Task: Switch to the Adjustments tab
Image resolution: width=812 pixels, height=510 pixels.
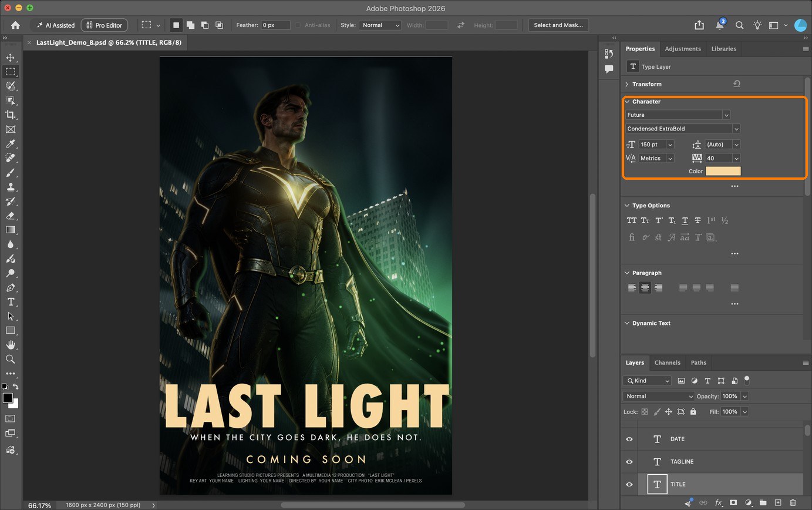Action: click(683, 49)
